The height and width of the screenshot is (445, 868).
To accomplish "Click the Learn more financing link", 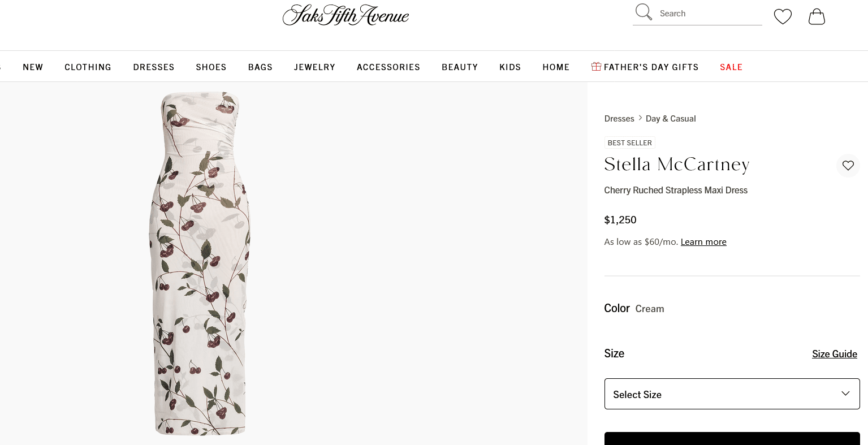I will pyautogui.click(x=703, y=242).
